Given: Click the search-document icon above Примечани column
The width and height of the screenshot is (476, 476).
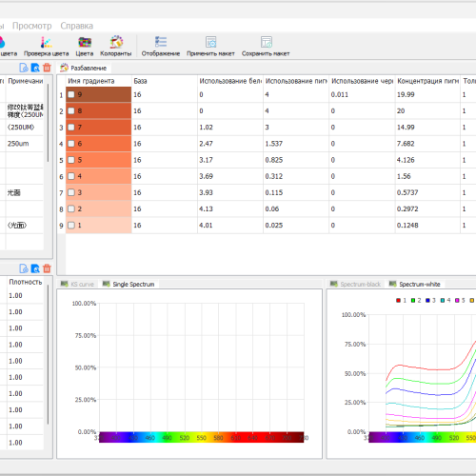Looking at the screenshot, I should (35, 68).
